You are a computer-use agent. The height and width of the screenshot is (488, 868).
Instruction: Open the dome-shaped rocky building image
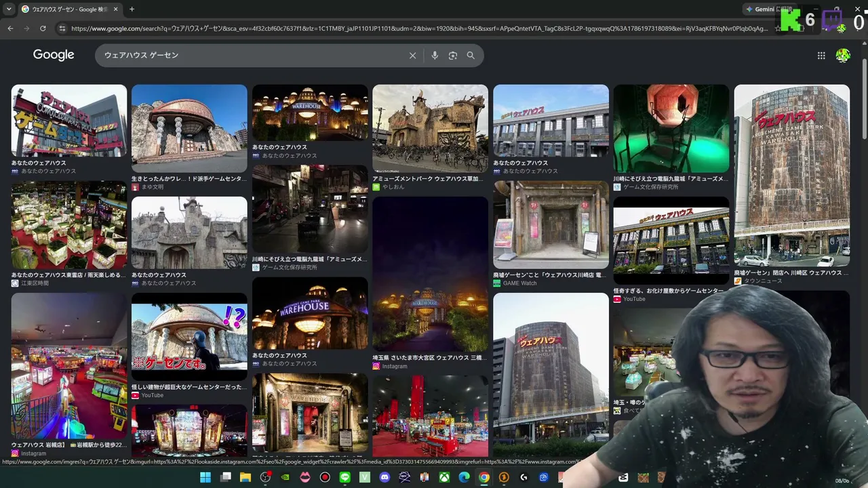click(189, 128)
